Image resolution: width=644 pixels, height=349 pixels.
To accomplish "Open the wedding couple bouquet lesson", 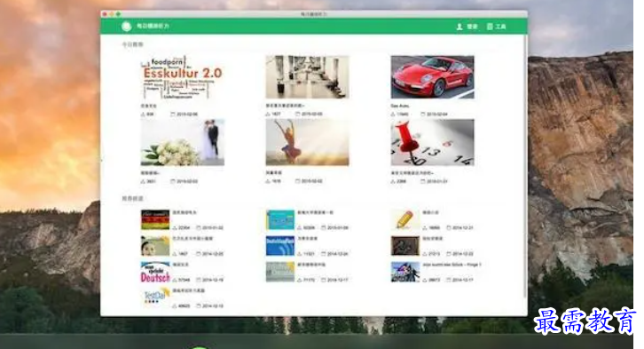I will pyautogui.click(x=183, y=143).
